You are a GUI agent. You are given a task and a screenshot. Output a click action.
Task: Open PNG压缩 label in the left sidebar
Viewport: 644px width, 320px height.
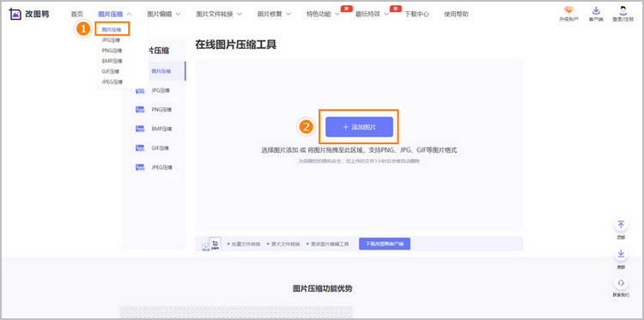point(161,110)
